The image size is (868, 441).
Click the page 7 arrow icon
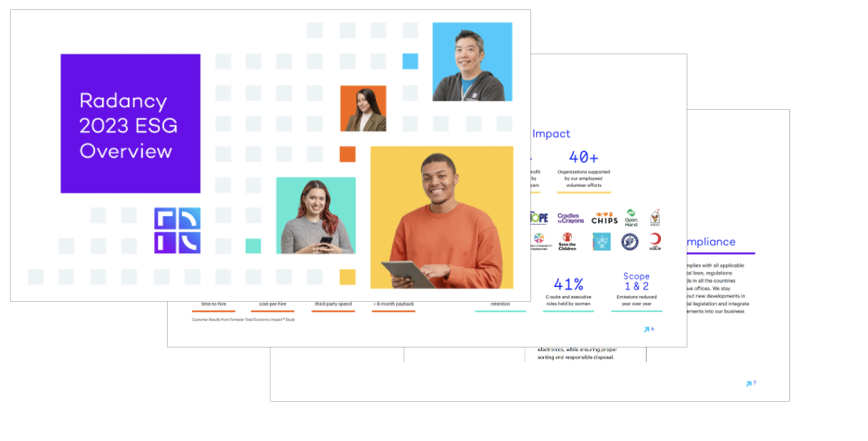click(750, 383)
